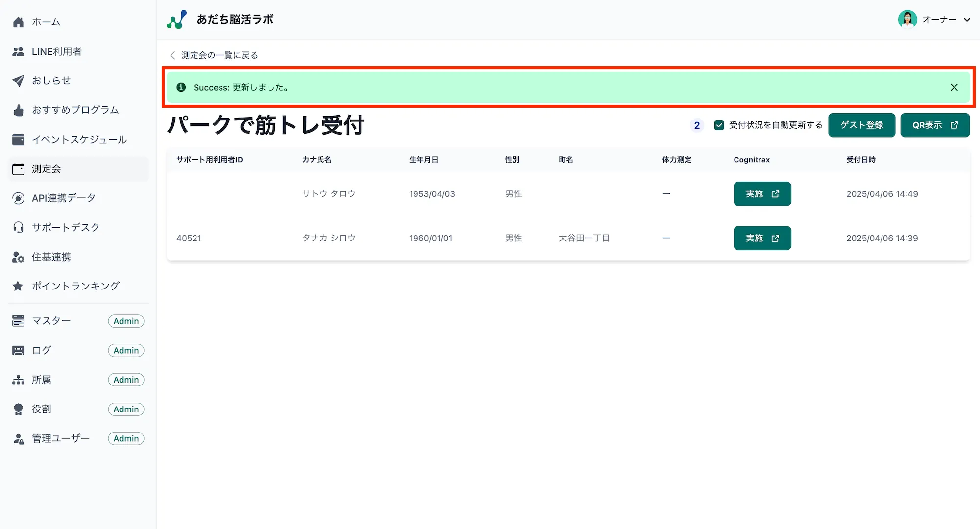Image resolution: width=980 pixels, height=529 pixels.
Task: Click the おしらせ paper plane icon
Action: pyautogui.click(x=18, y=80)
